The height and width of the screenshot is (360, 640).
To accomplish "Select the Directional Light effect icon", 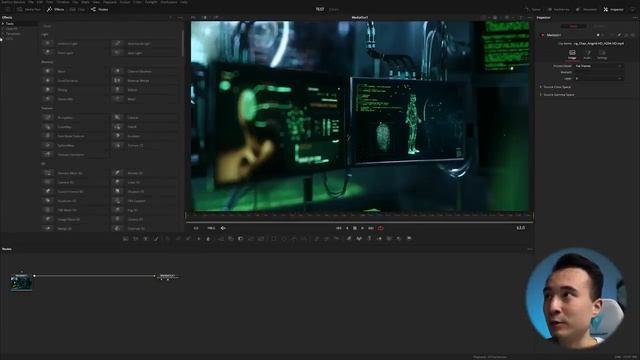I will pos(118,43).
